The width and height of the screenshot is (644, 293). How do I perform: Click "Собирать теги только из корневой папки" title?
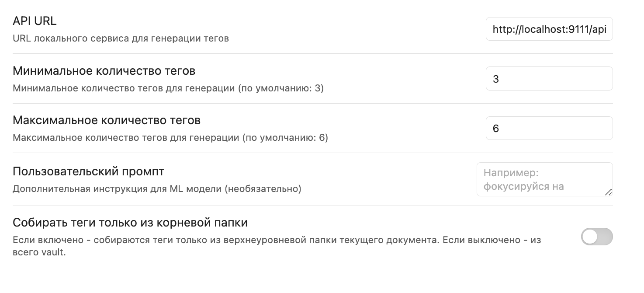[x=130, y=223]
